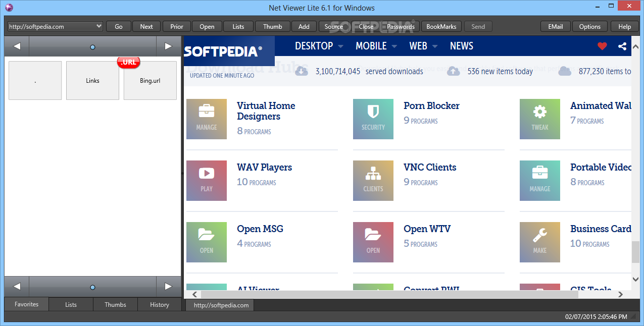The width and height of the screenshot is (644, 326).
Task: Click the EMail button
Action: 556,26
